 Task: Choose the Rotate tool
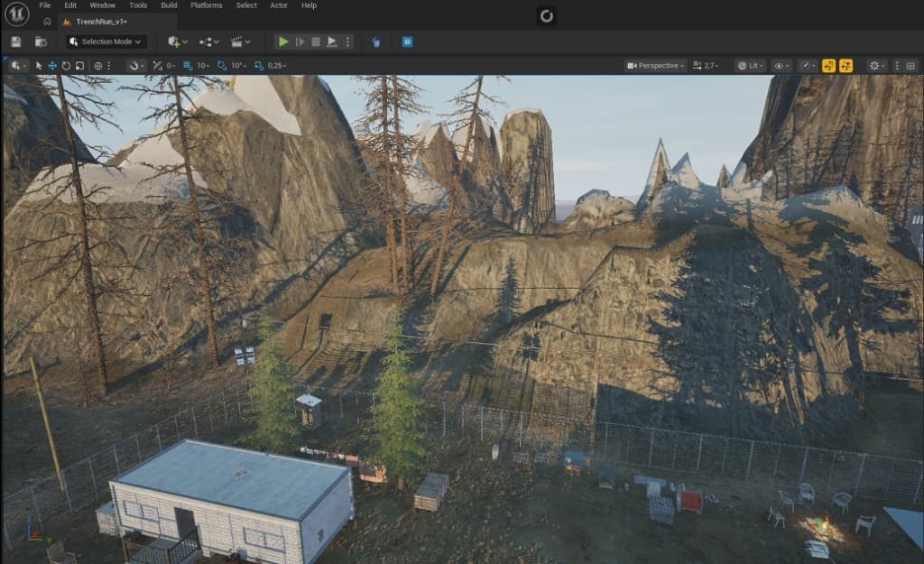pyautogui.click(x=66, y=65)
